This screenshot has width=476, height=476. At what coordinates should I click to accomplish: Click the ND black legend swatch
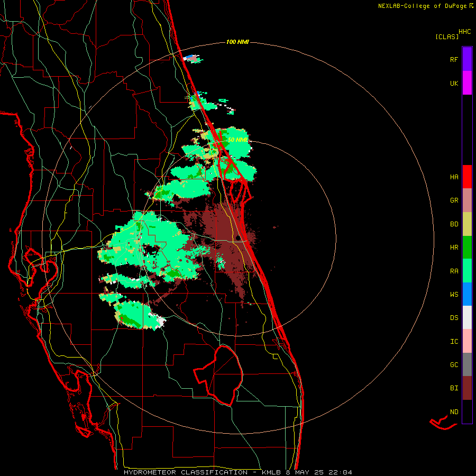467,411
